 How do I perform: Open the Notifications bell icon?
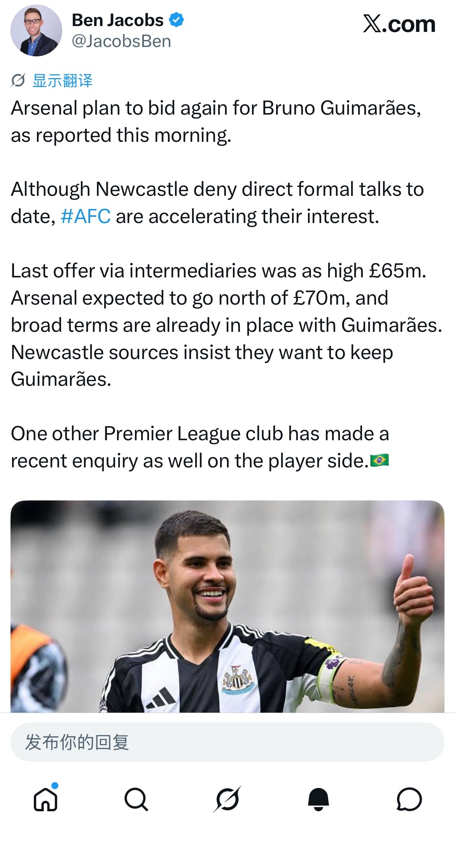(318, 799)
